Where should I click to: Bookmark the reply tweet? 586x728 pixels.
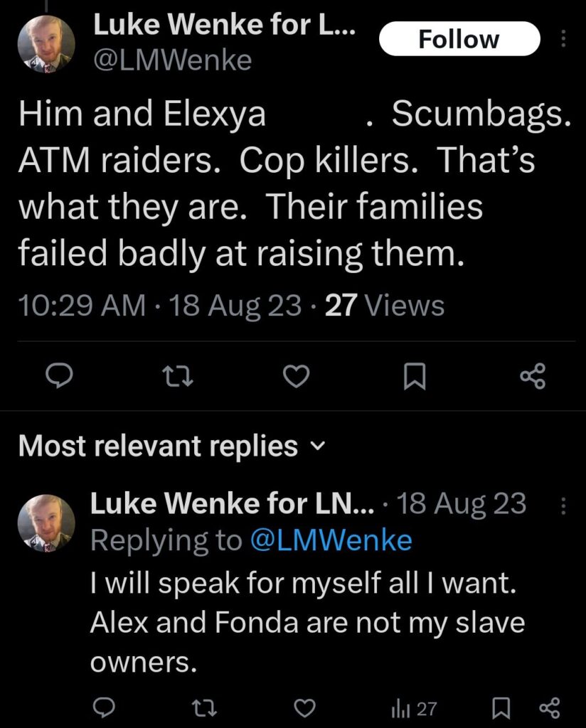(x=501, y=707)
